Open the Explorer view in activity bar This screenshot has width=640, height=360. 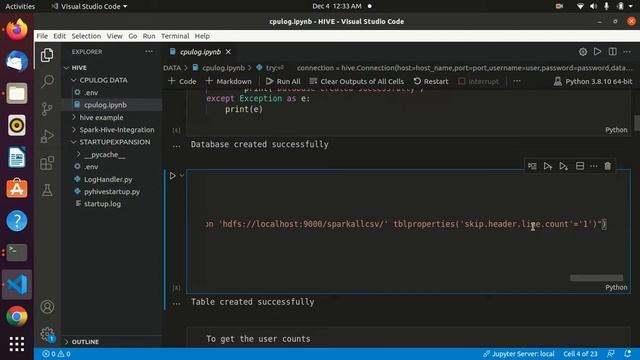pos(47,55)
